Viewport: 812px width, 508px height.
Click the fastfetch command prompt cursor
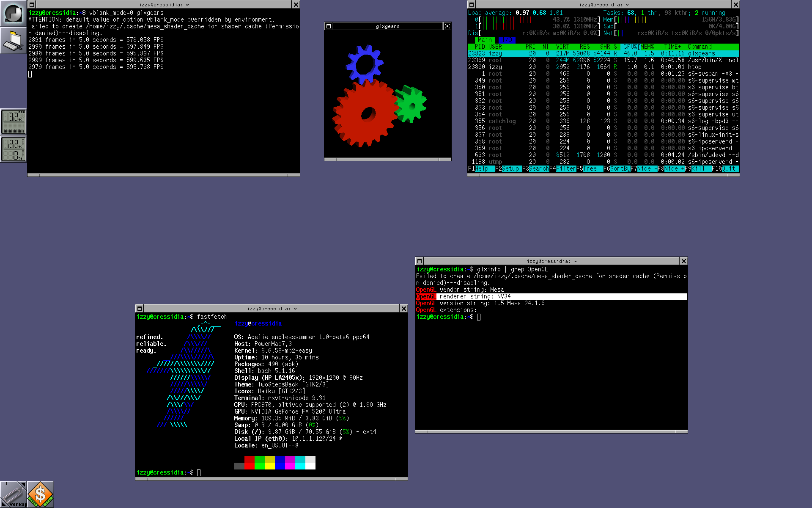pos(199,472)
